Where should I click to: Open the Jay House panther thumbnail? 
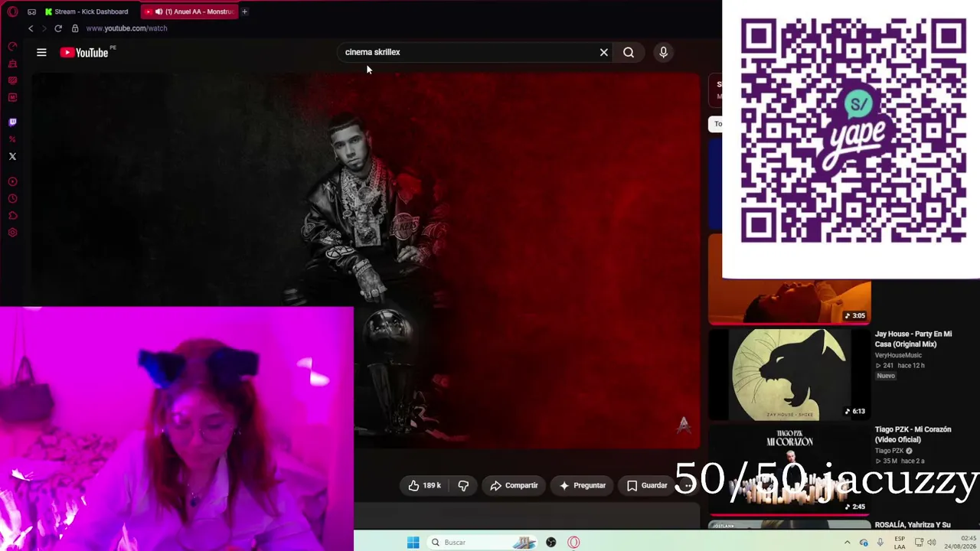coord(789,375)
